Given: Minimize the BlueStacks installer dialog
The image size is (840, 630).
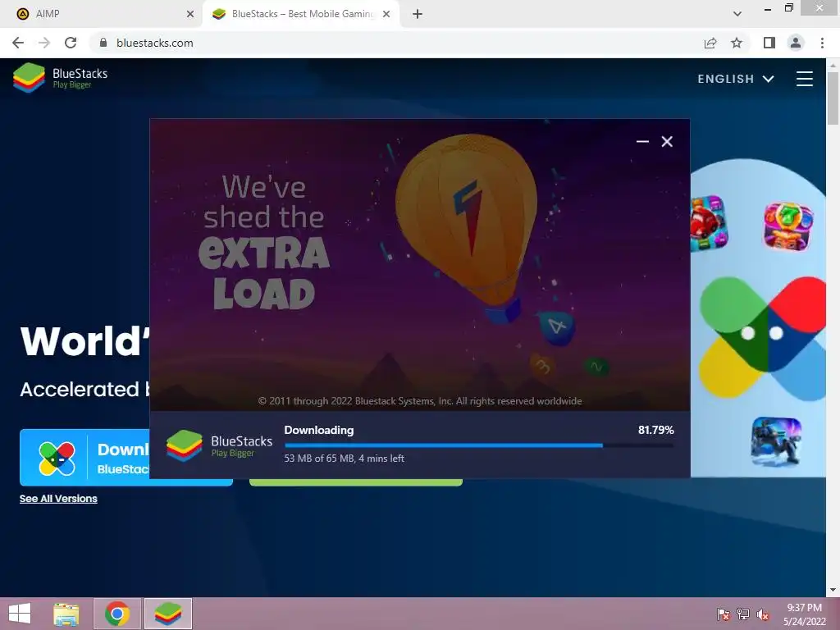Looking at the screenshot, I should pyautogui.click(x=642, y=141).
